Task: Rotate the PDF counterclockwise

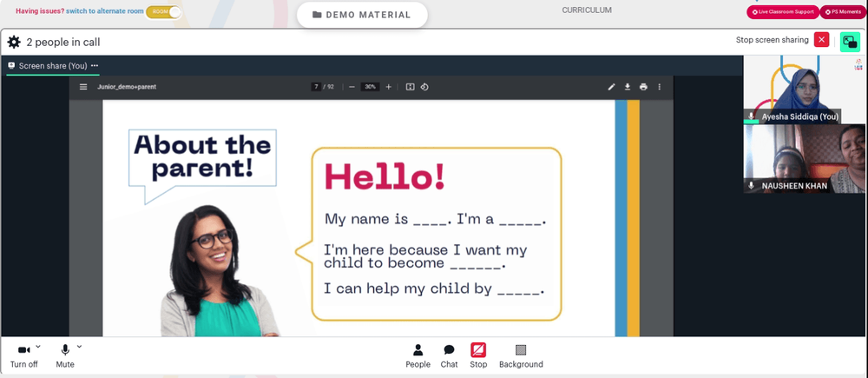Action: (424, 87)
